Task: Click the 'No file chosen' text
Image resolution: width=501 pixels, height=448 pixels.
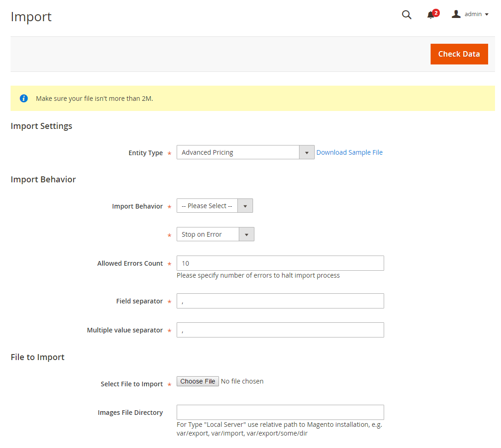Action: point(242,381)
